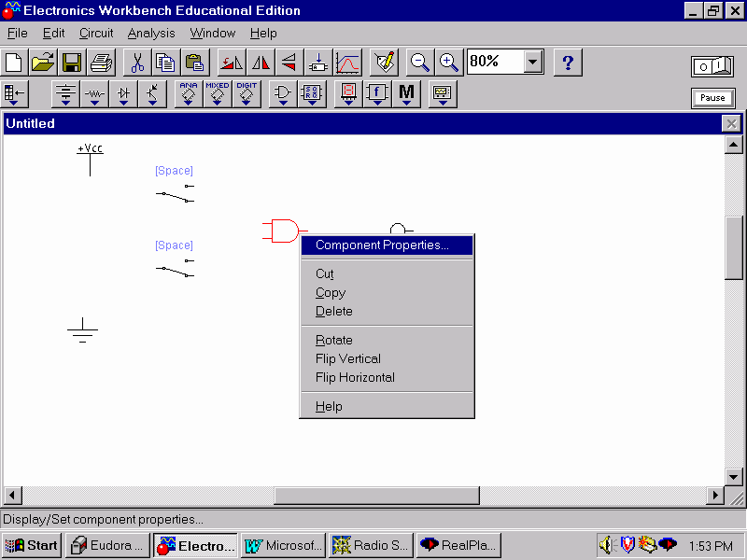This screenshot has width=747, height=560.
Task: Click the speaker volume tray icon
Action: click(608, 545)
